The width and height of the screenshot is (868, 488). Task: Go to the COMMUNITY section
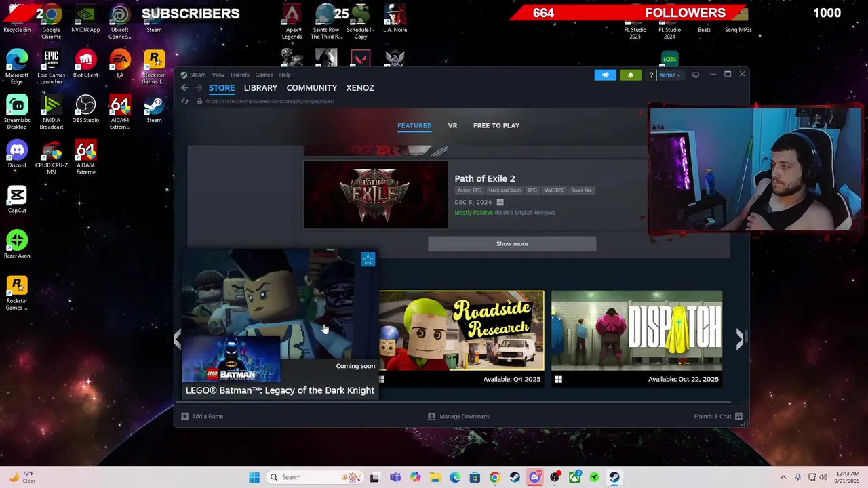pyautogui.click(x=312, y=88)
